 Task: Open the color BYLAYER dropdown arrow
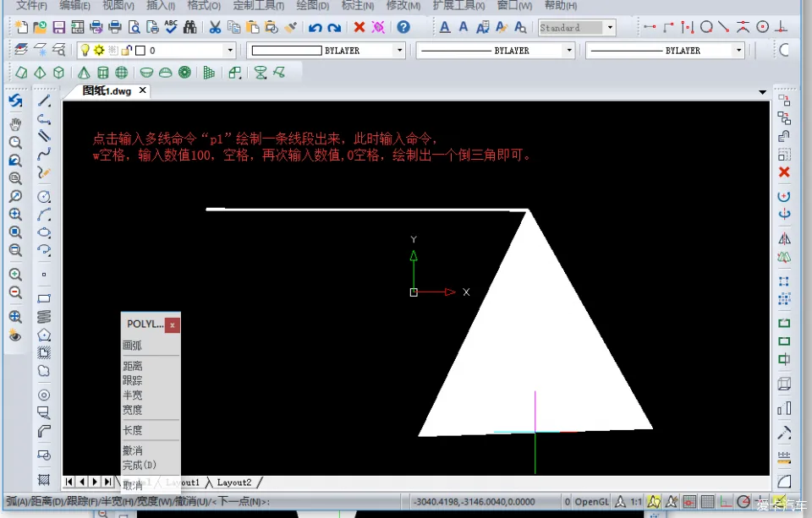point(399,50)
